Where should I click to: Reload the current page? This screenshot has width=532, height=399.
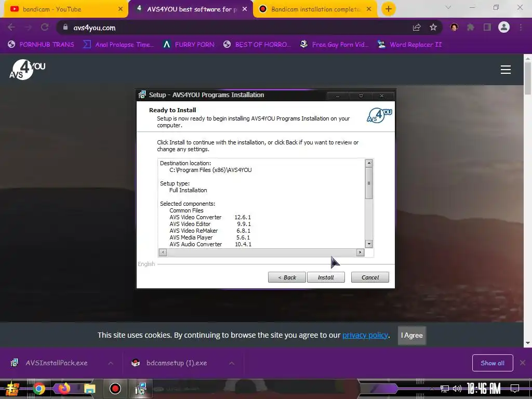click(45, 27)
